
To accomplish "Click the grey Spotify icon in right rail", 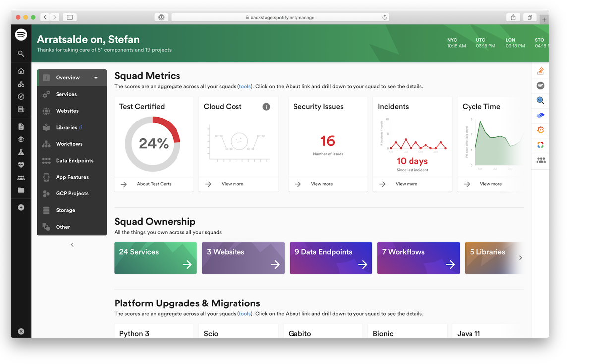I will [x=540, y=86].
